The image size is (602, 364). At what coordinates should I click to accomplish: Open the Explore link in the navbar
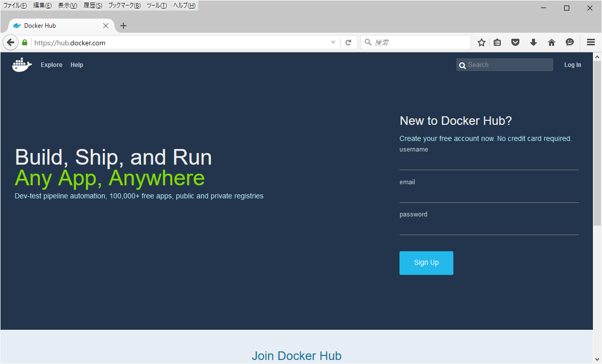(51, 65)
